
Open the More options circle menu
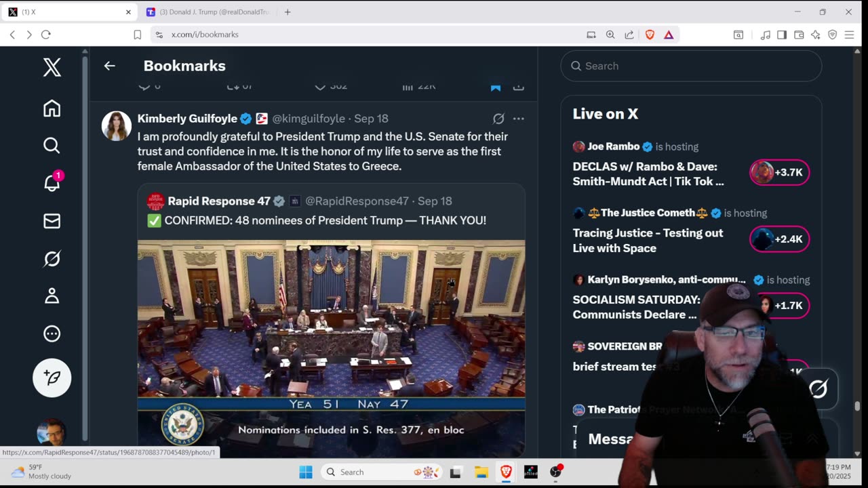(x=52, y=333)
